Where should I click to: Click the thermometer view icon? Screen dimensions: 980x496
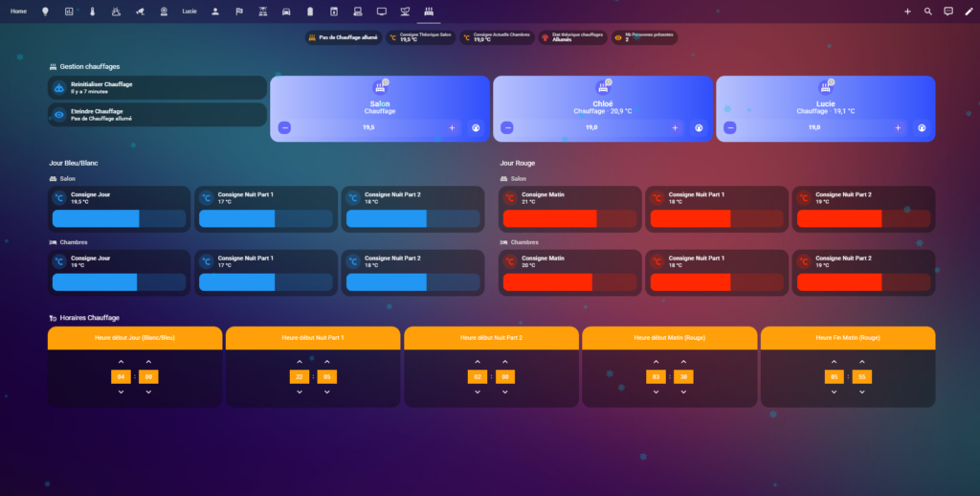pyautogui.click(x=93, y=11)
